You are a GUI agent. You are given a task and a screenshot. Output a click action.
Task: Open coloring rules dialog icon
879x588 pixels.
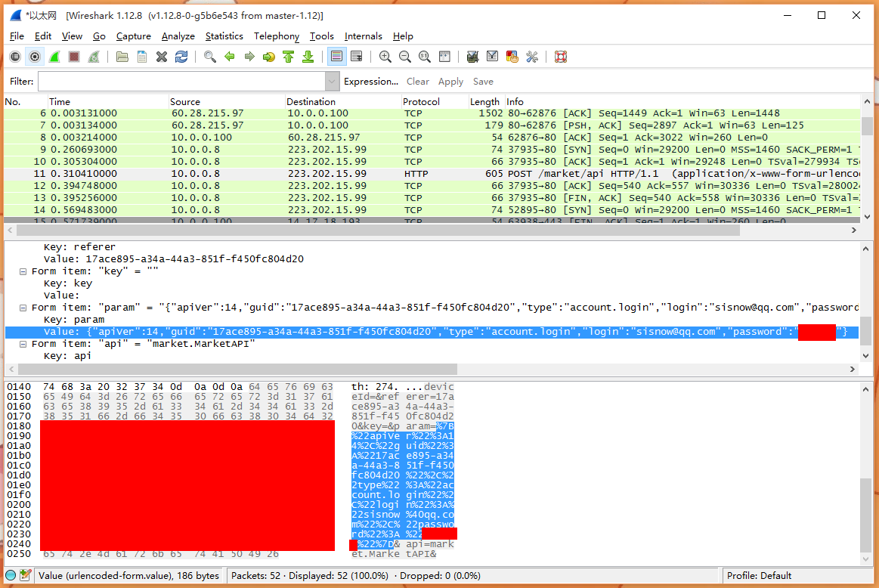(x=512, y=57)
